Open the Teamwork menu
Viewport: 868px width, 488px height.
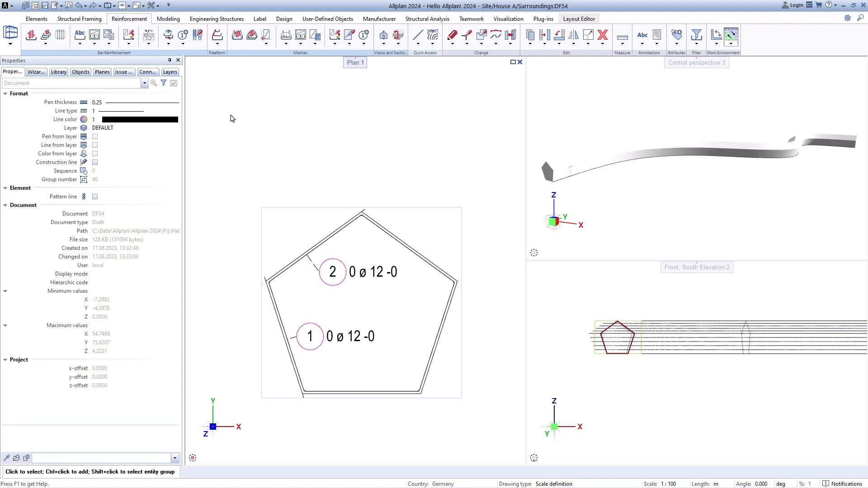(471, 19)
